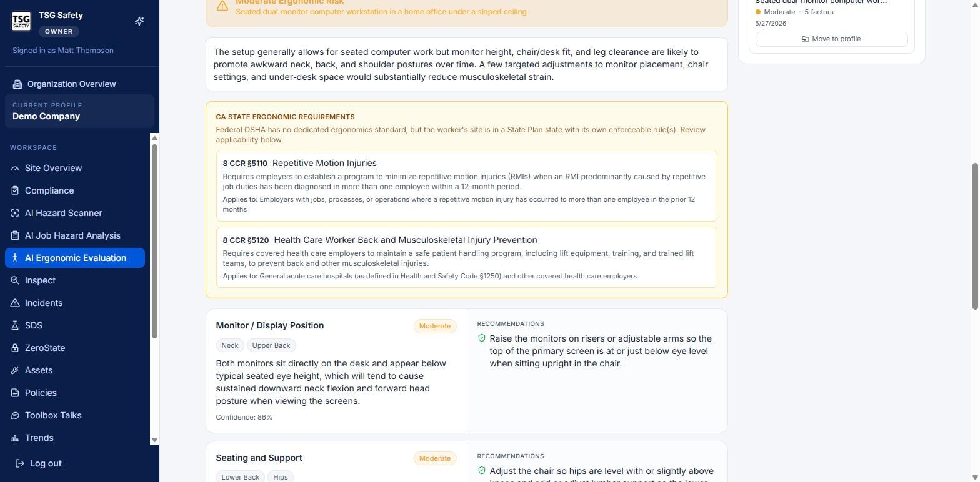Select AI Ergonomic Evaluation menu item
The height and width of the screenshot is (482, 980).
click(x=75, y=258)
